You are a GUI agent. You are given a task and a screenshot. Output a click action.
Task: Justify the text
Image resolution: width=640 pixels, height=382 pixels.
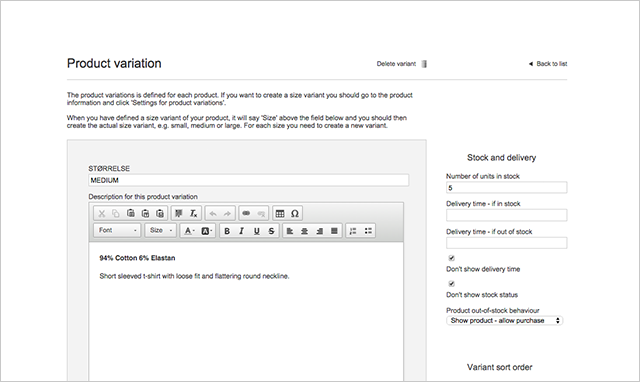point(334,231)
